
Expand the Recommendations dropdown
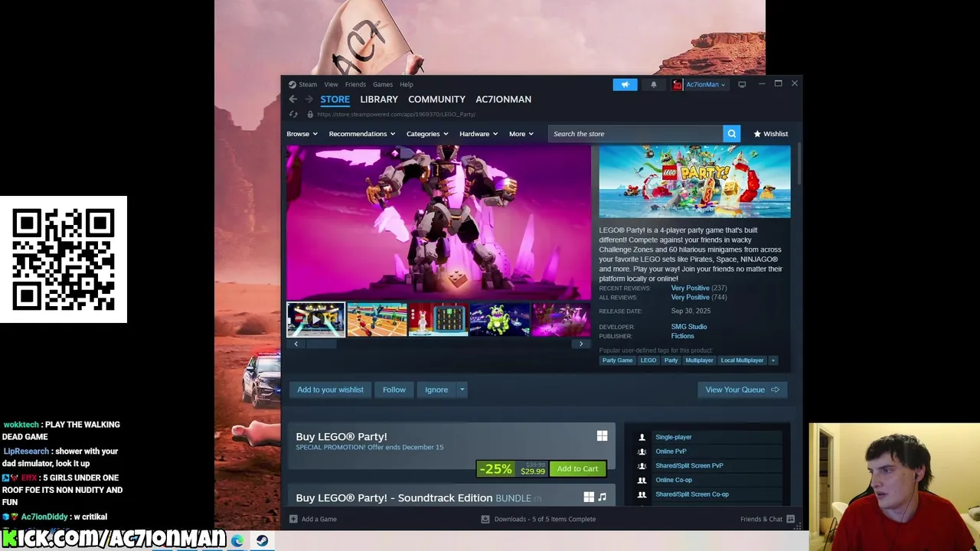click(362, 134)
